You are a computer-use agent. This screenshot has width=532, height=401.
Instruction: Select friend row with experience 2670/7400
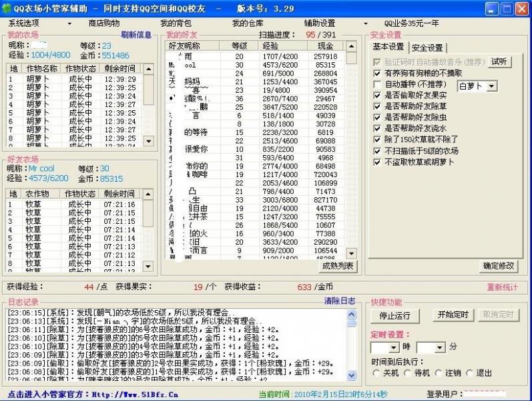(256, 98)
